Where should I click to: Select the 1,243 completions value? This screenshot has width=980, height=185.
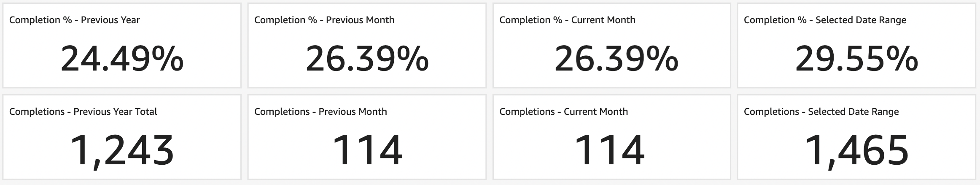(122, 150)
